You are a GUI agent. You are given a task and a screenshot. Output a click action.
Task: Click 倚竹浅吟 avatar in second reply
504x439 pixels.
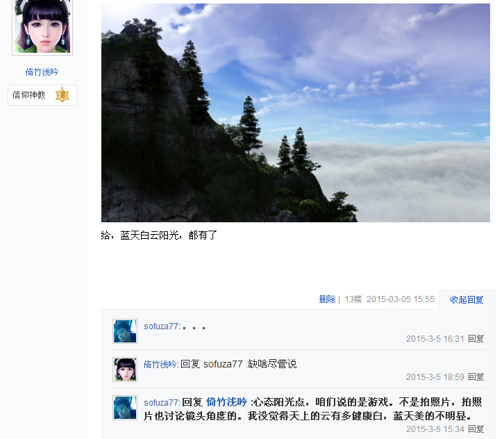coord(125,370)
